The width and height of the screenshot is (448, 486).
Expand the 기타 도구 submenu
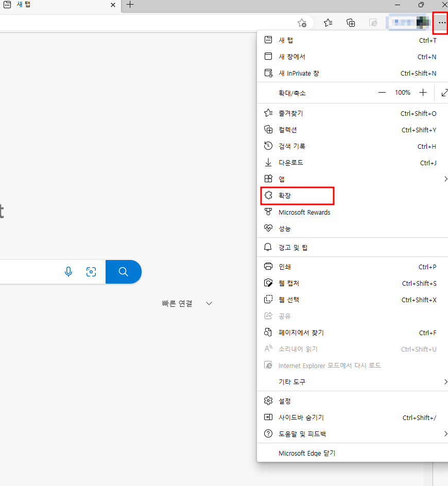pos(353,382)
